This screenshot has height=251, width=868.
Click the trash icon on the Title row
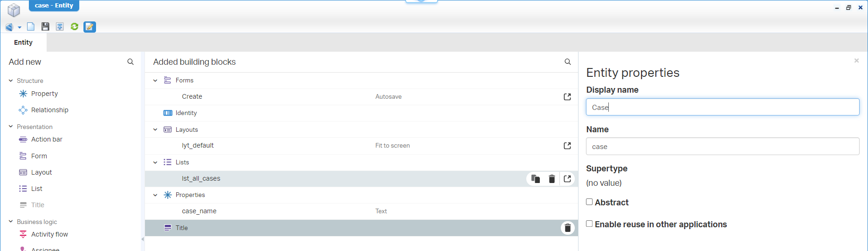(567, 228)
